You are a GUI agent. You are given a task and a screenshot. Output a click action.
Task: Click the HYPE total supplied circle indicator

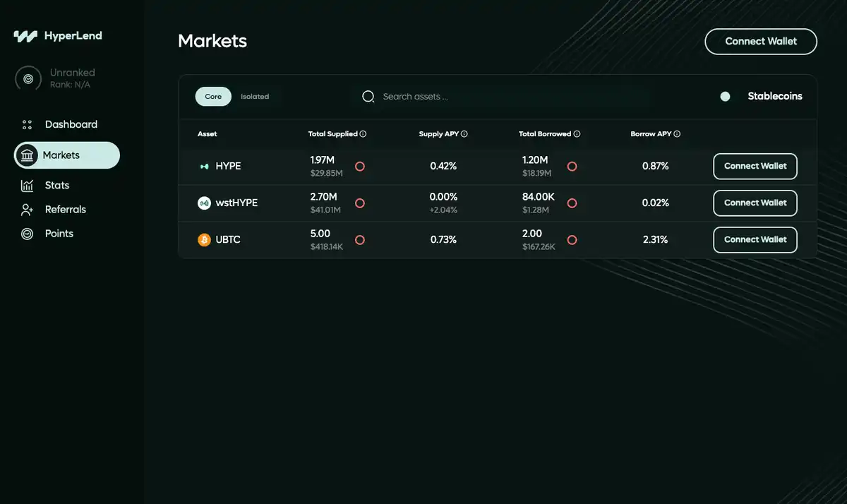point(360,167)
